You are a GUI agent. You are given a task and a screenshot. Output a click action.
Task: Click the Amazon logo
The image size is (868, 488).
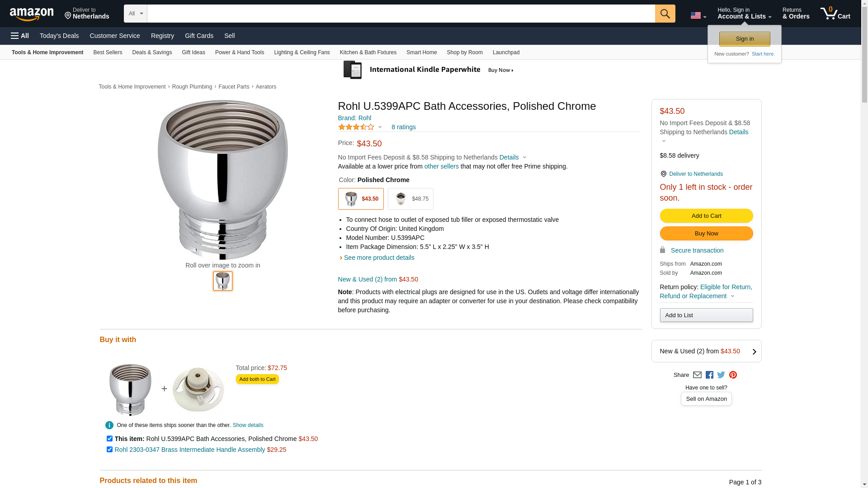click(x=32, y=14)
